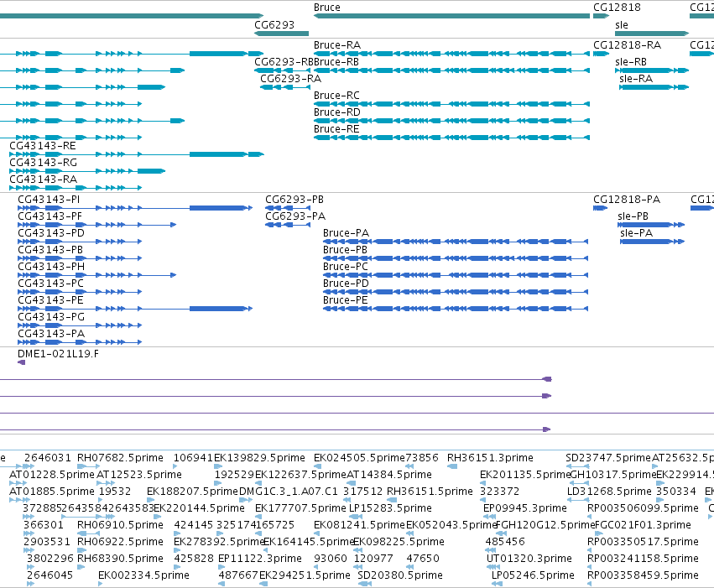Open the 'SD23747.5prime' EST label
This screenshot has height=588, width=714.
click(608, 457)
